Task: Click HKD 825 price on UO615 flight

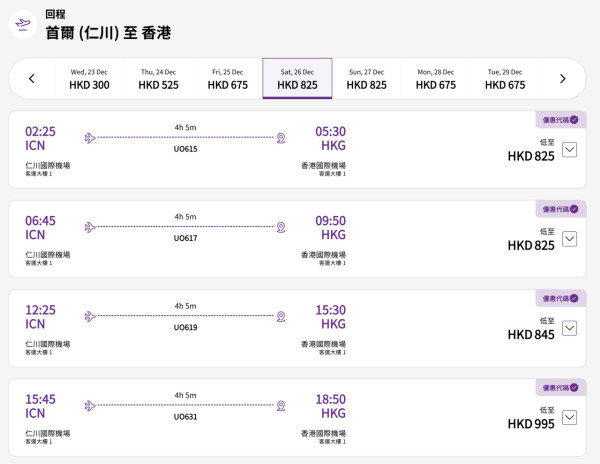Action: point(531,156)
